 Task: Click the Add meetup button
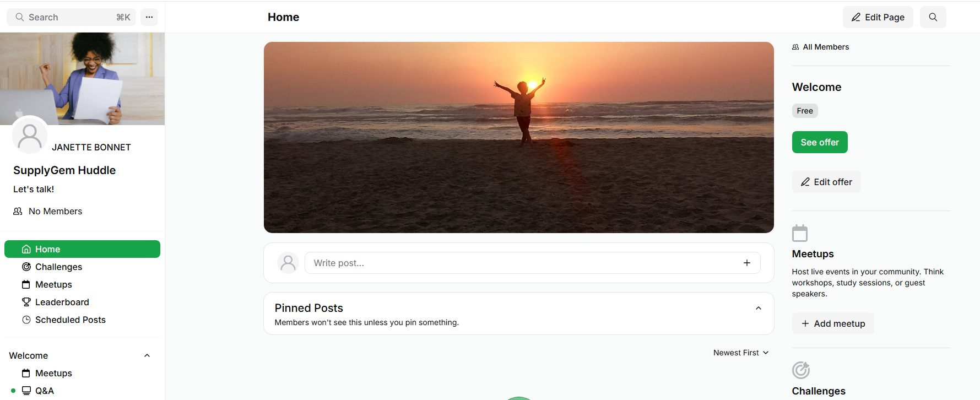[832, 323]
